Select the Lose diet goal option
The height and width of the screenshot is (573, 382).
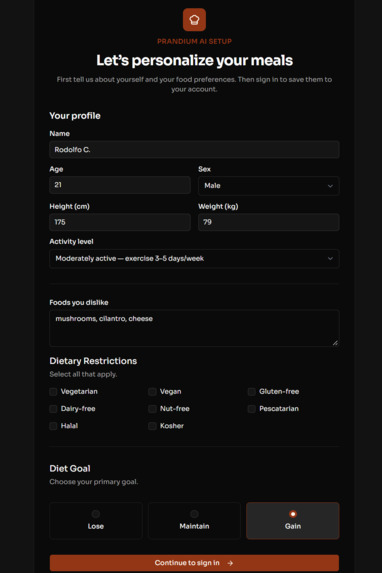pos(96,521)
